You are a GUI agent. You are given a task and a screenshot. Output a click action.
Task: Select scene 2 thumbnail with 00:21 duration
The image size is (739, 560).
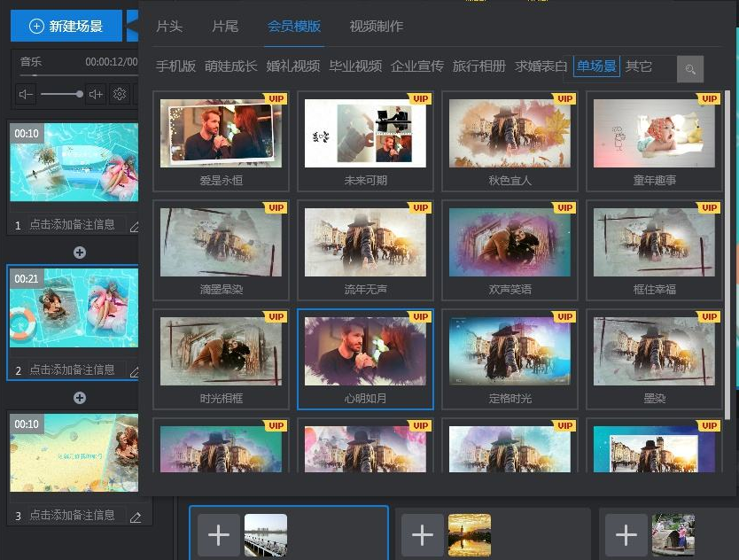pyautogui.click(x=74, y=307)
